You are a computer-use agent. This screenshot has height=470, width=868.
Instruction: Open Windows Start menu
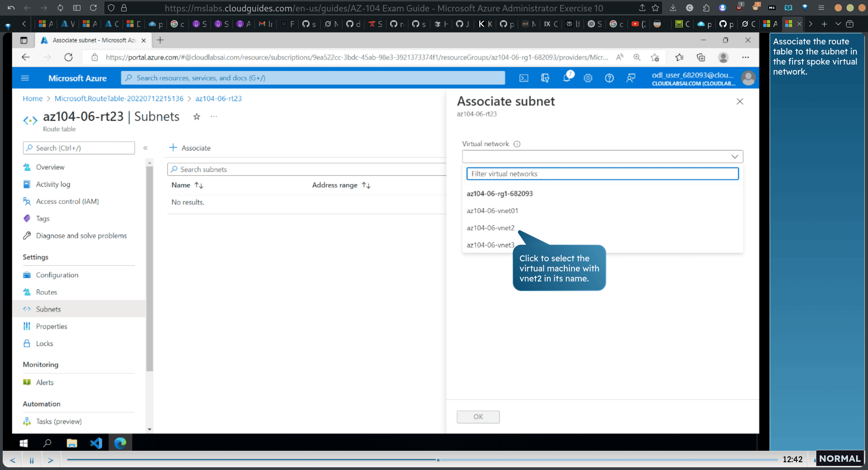24,443
